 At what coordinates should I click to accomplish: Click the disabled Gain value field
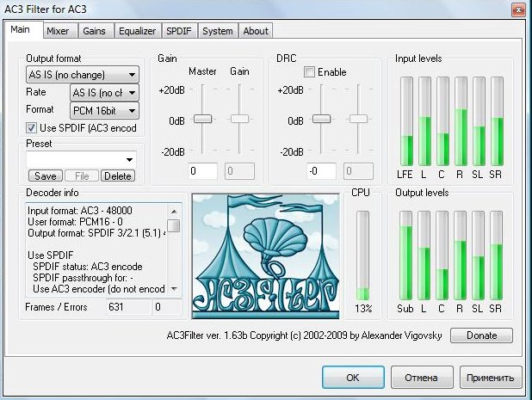pos(239,171)
